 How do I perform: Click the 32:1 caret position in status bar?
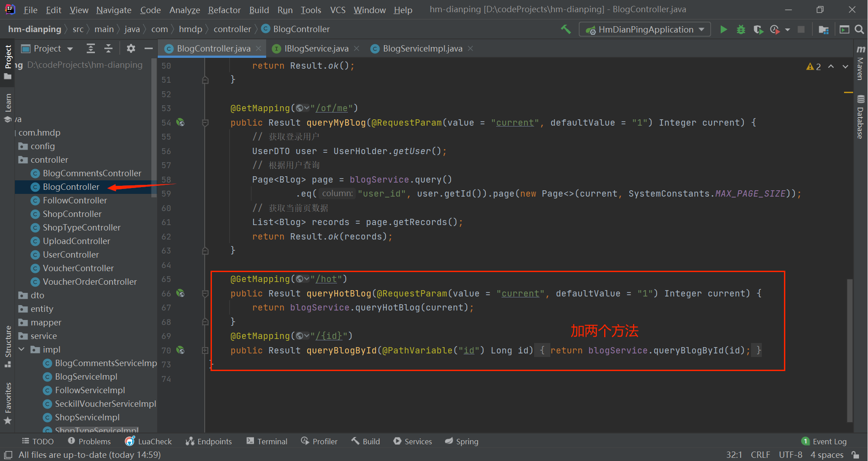(734, 455)
